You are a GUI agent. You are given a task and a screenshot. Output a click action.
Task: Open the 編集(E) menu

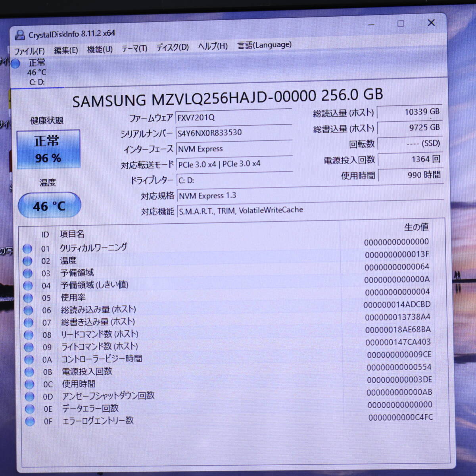66,50
